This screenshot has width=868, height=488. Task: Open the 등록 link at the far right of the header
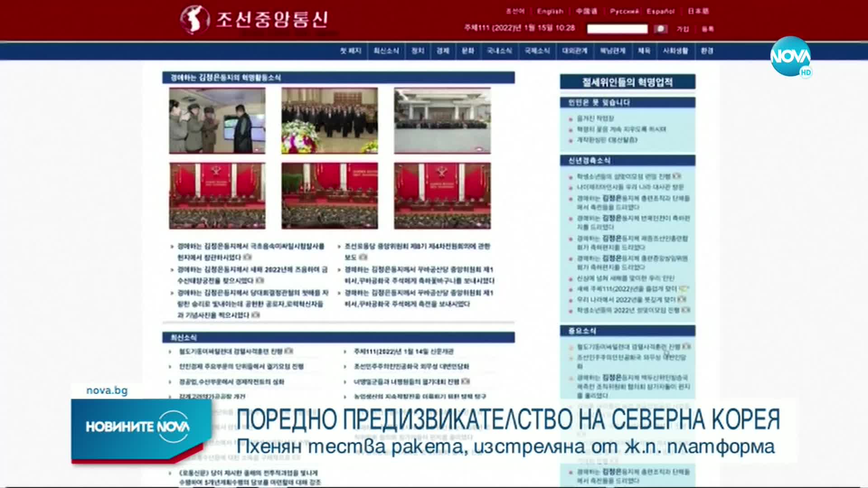coord(708,29)
